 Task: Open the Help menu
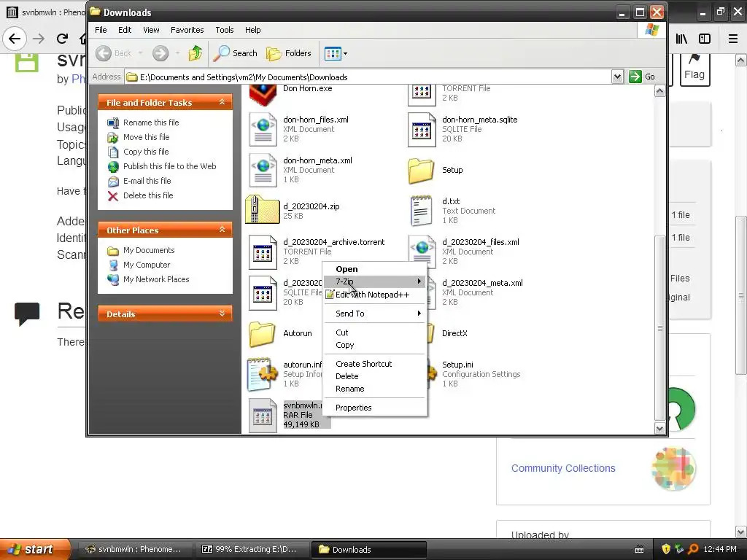(253, 29)
